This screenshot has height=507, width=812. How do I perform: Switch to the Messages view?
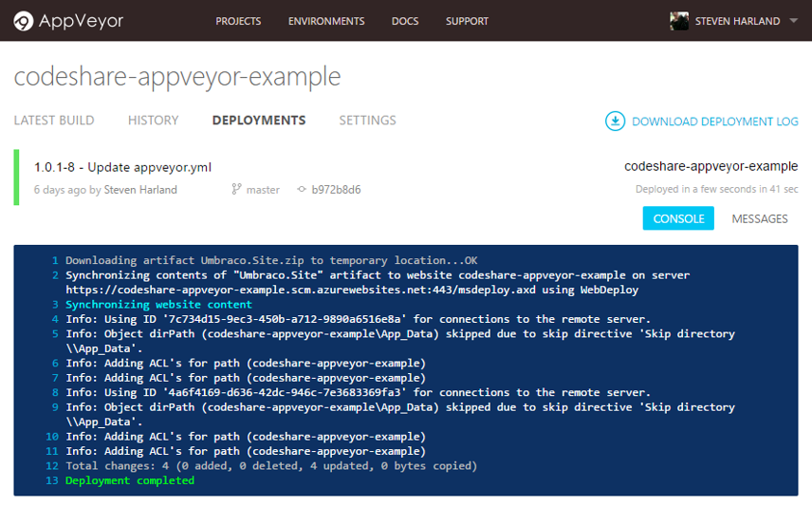[x=759, y=218]
